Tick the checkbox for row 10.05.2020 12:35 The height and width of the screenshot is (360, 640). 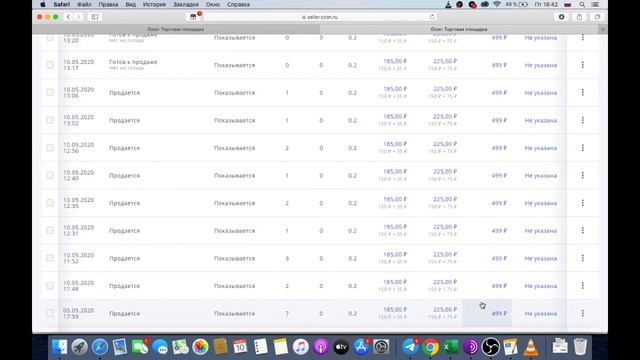(50, 203)
